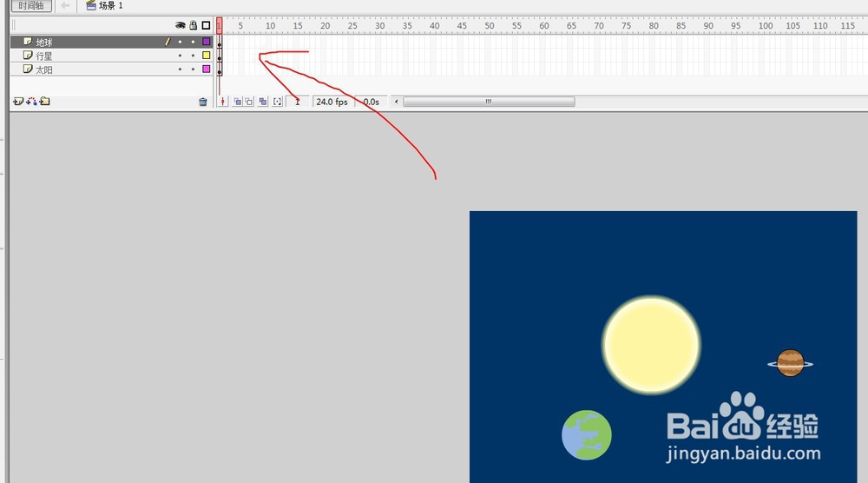
Task: Click the 24.0 fps frame rate
Action: click(x=332, y=102)
